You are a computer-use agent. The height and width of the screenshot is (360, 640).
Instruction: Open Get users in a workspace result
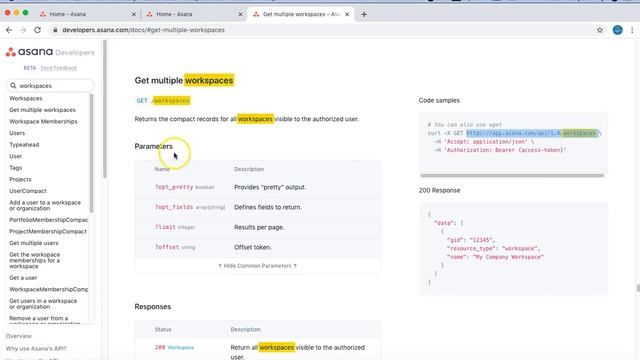(43, 304)
